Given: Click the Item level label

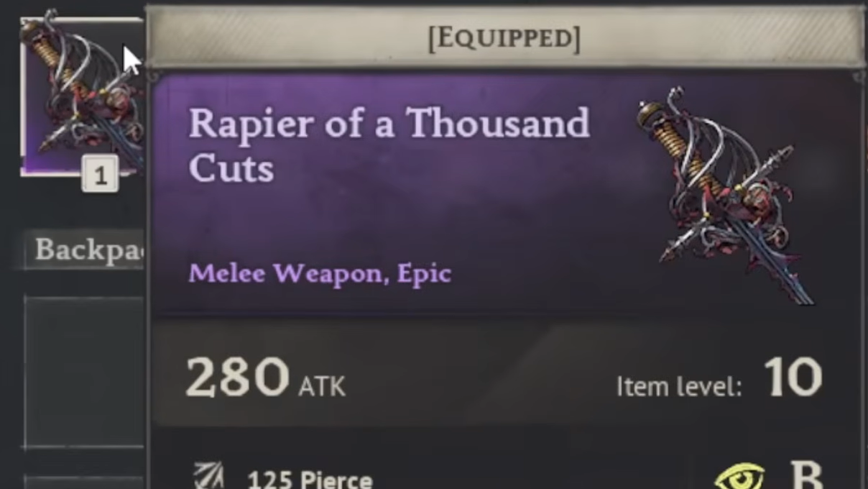Looking at the screenshot, I should pyautogui.click(x=678, y=387).
